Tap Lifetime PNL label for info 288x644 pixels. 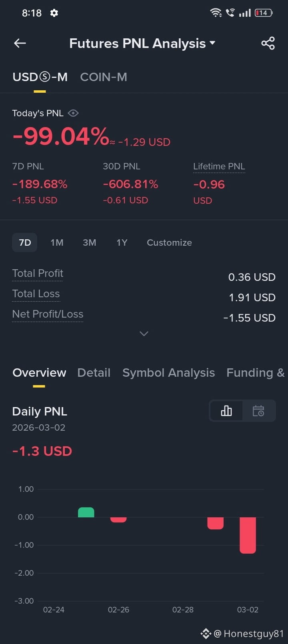pos(219,166)
